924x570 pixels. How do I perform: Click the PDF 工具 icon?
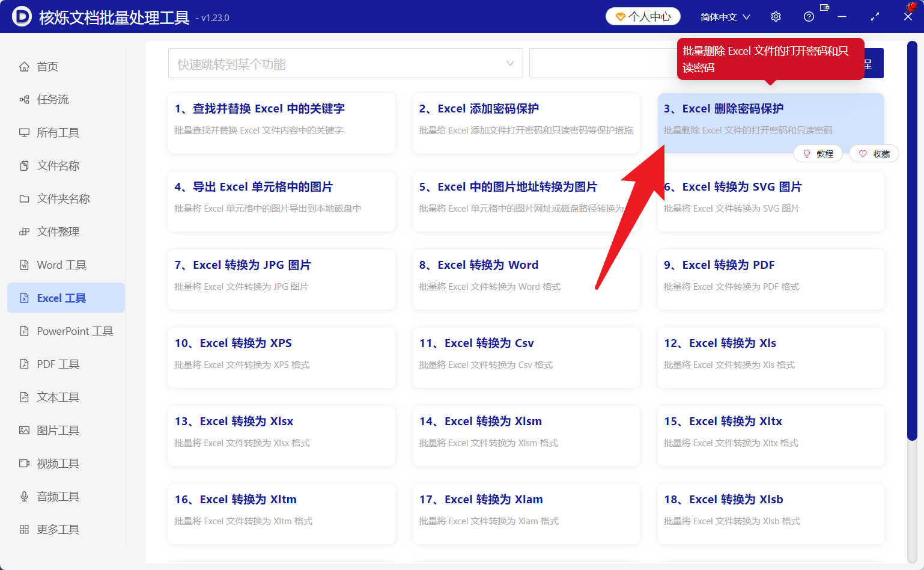pyautogui.click(x=24, y=364)
